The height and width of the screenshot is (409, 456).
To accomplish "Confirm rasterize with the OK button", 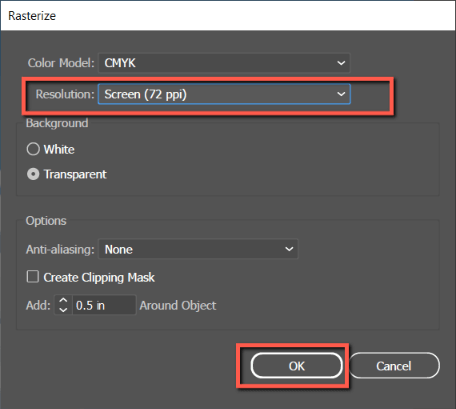I will 296,366.
